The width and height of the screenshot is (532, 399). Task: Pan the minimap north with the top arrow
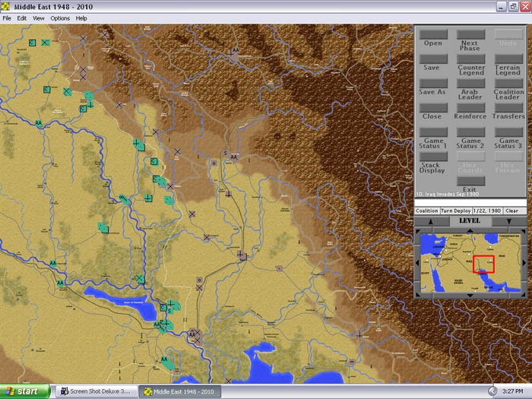470,231
